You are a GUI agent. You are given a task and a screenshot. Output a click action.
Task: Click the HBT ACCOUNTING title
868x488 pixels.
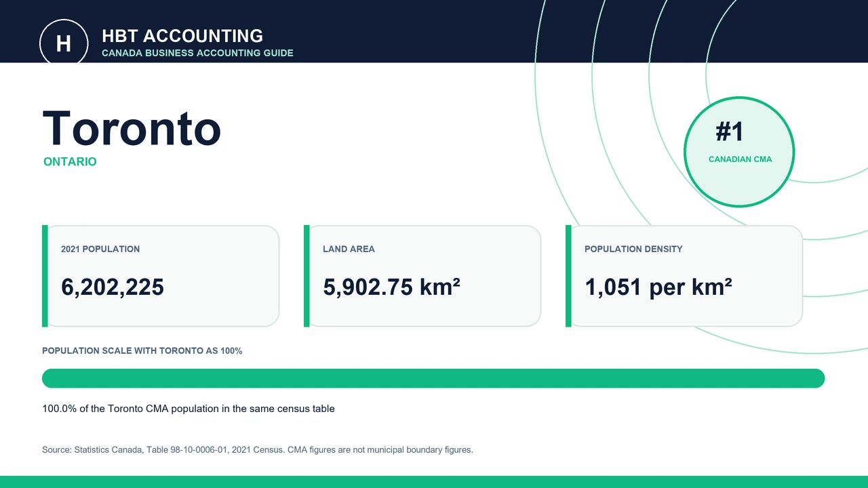pyautogui.click(x=182, y=36)
